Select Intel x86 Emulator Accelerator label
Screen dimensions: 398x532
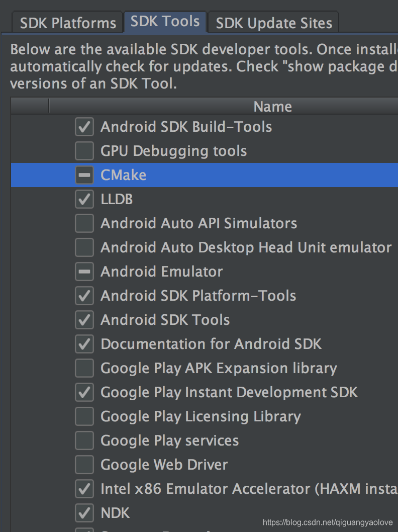click(x=249, y=489)
